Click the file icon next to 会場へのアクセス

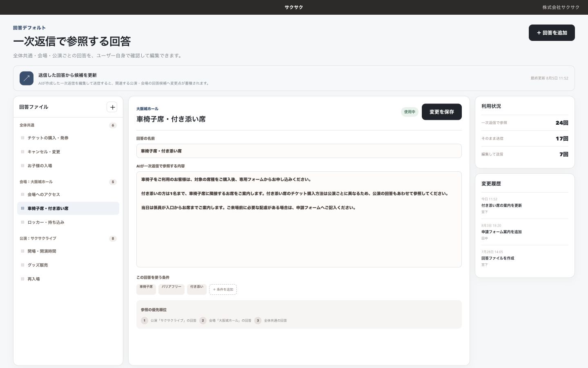tap(22, 195)
